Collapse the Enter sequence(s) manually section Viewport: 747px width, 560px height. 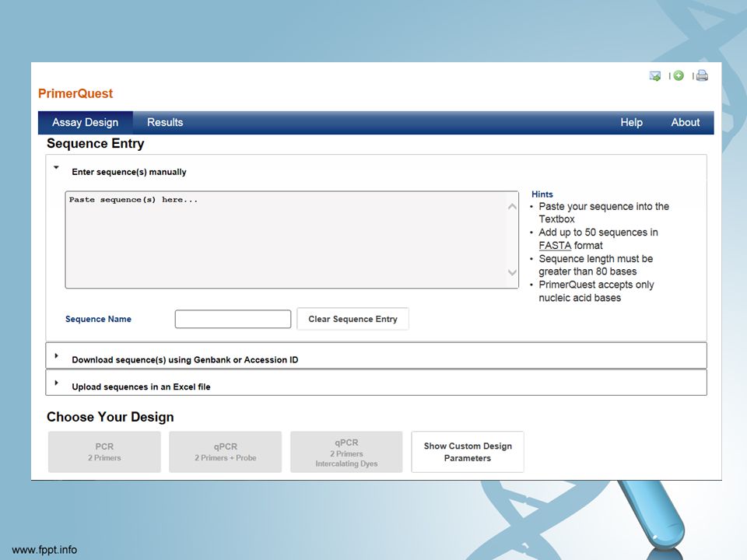tap(56, 168)
